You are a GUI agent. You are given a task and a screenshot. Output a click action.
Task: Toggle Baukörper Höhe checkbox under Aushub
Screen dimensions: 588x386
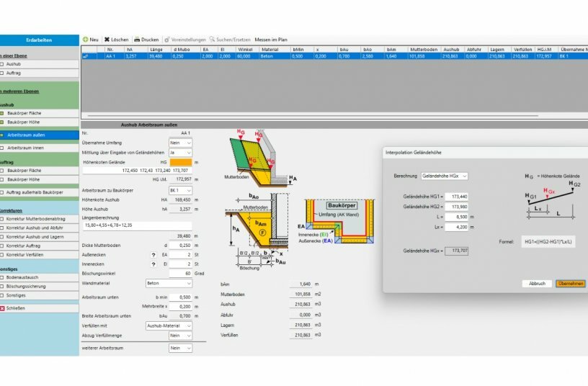2,122
